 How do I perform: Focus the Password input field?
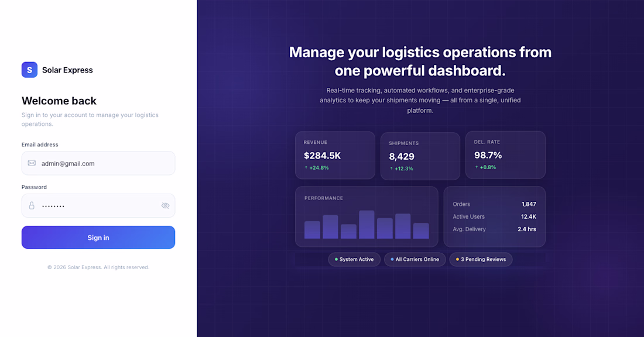coord(98,205)
